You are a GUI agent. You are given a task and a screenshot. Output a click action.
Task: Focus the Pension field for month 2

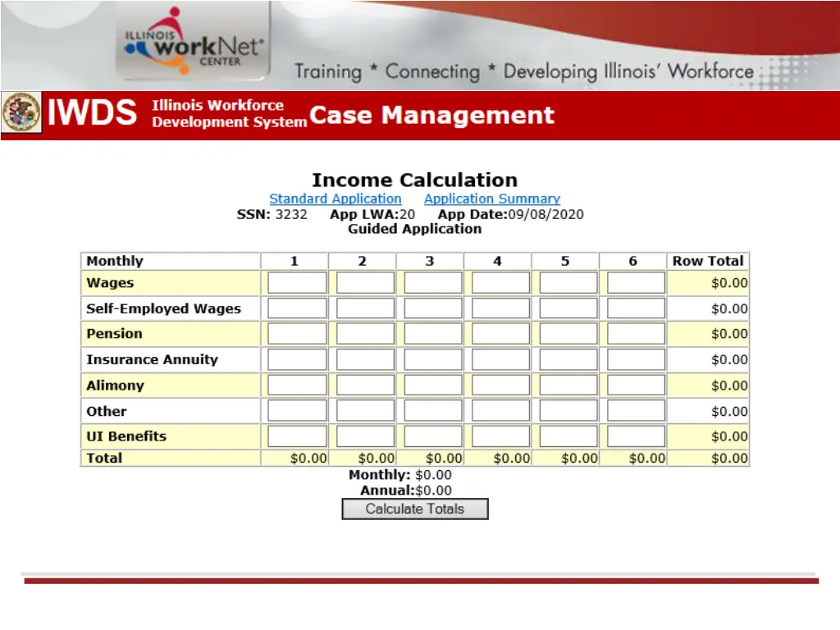click(x=365, y=334)
